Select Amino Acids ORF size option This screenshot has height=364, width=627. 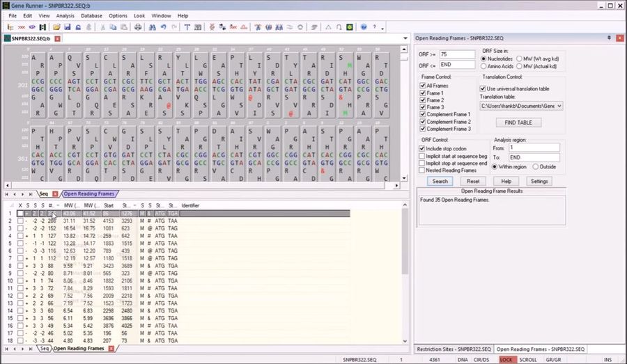click(485, 66)
